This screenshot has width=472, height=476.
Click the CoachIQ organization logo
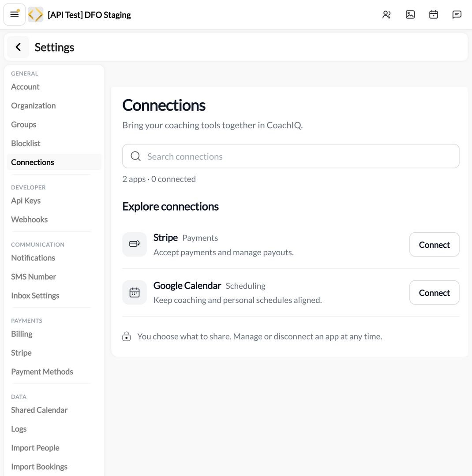click(x=36, y=15)
